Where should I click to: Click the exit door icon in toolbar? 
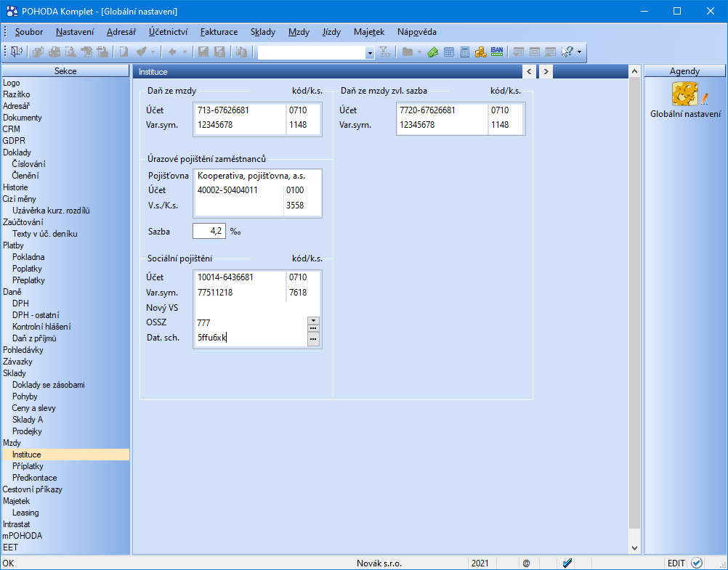(16, 52)
